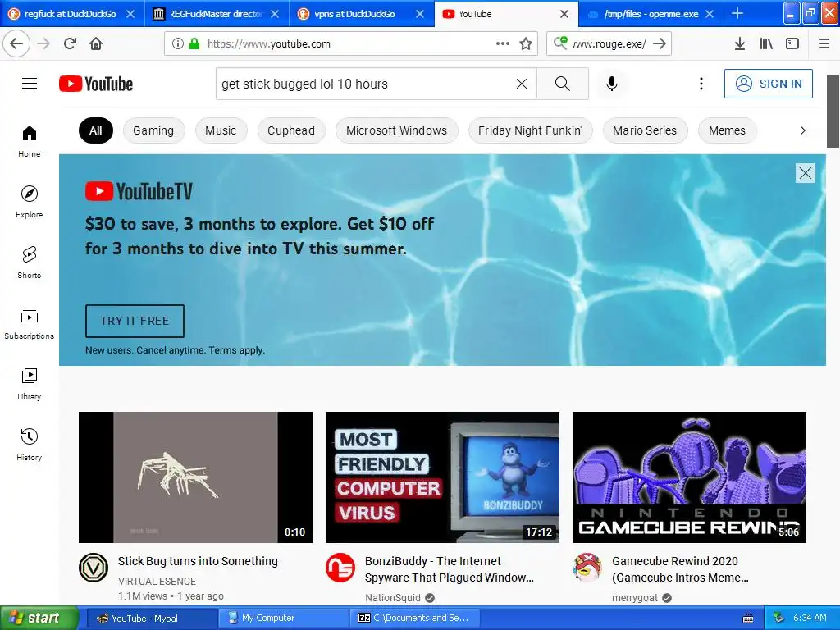
Task: Open Library in YouTube sidebar
Action: (30, 384)
